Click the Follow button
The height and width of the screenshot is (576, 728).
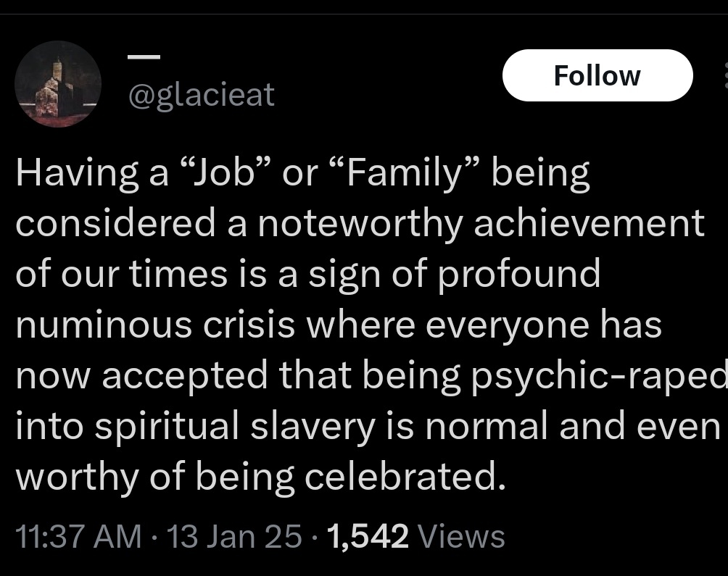597,75
